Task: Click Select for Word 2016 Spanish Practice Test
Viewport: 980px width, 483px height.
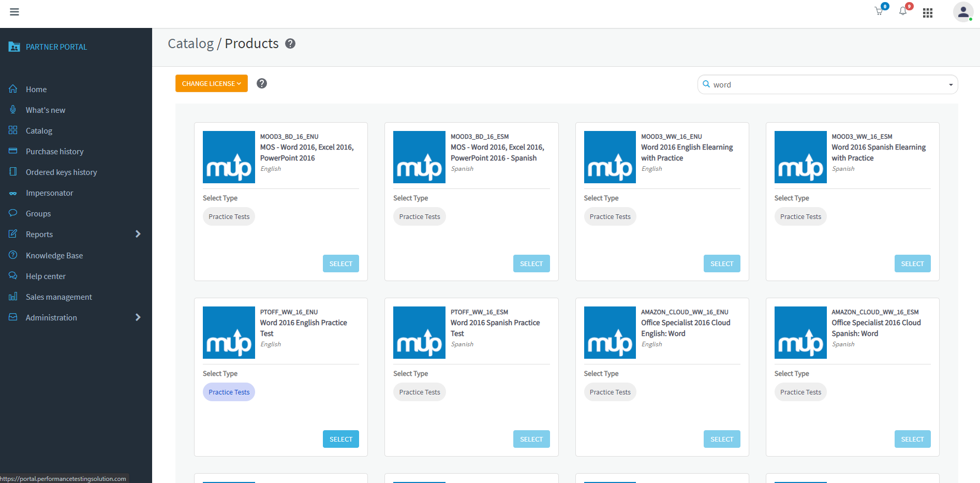Action: click(531, 439)
